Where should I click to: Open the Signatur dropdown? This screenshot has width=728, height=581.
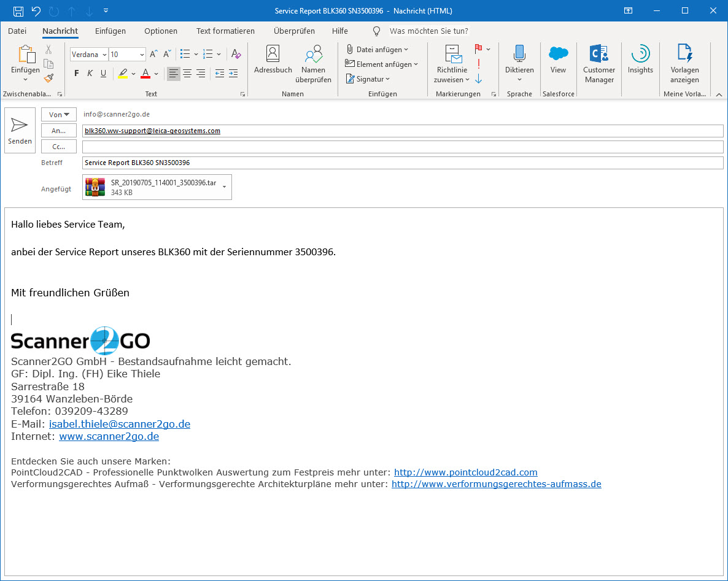coord(368,79)
